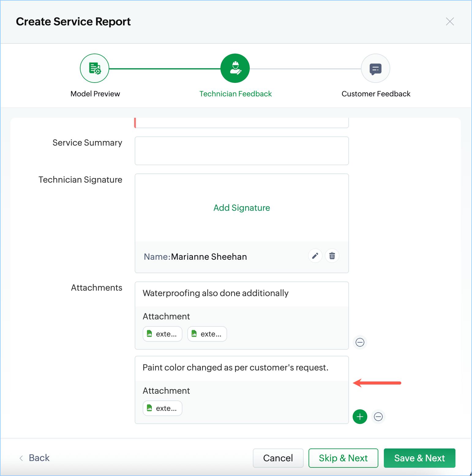Click Save & Next button
Screen dimensions: 472x476
click(419, 458)
